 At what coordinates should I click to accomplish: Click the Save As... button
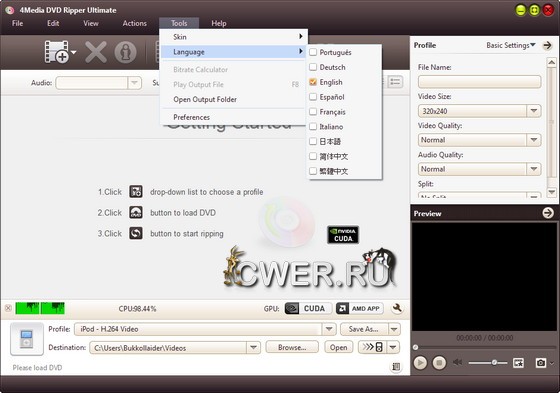coord(364,329)
